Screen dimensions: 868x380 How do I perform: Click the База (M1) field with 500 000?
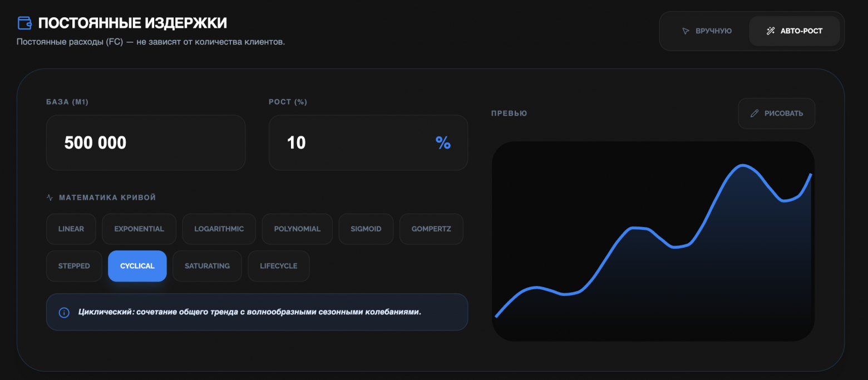(145, 143)
